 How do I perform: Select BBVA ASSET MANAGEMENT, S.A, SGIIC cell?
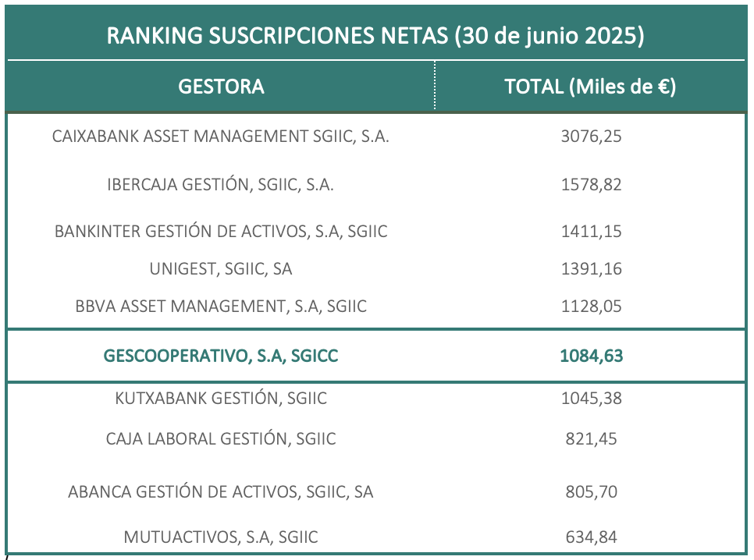221,307
